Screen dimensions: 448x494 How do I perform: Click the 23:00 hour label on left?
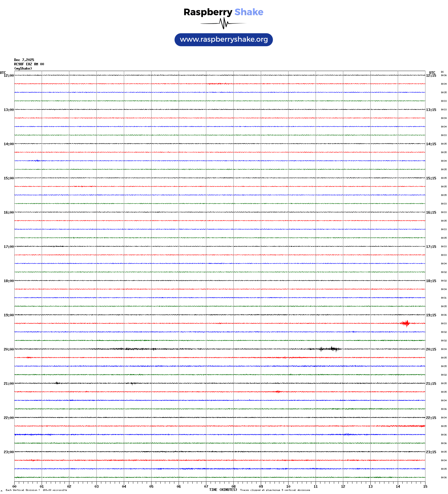click(x=9, y=452)
